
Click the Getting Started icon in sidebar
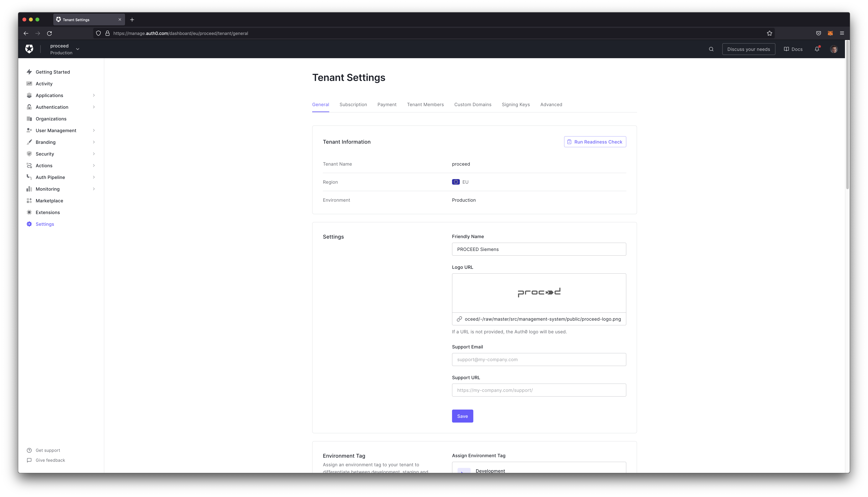coord(29,72)
